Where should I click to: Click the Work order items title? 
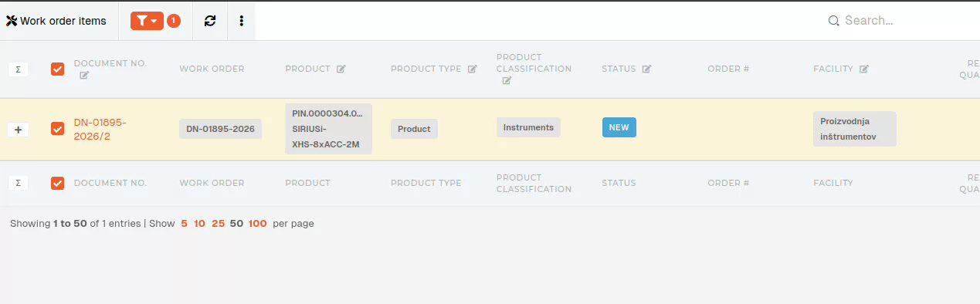coord(63,21)
